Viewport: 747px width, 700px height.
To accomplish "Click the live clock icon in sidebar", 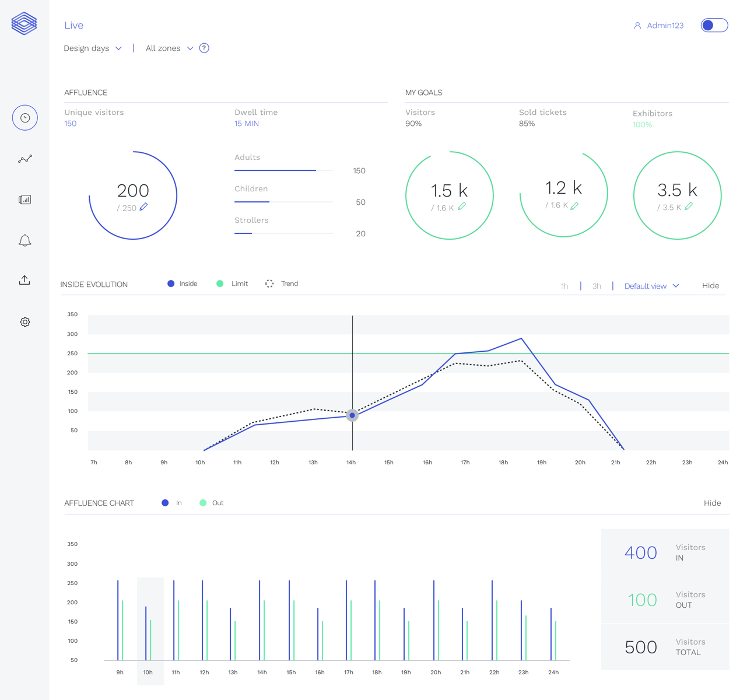I will (x=25, y=118).
